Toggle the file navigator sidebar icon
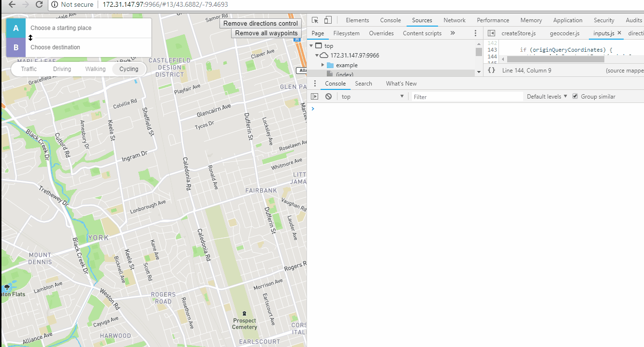The width and height of the screenshot is (644, 347). point(491,33)
